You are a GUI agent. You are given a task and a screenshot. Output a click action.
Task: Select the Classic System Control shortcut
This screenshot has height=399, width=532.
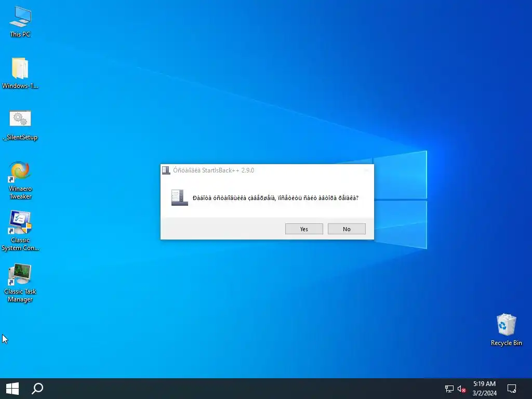coord(20,231)
